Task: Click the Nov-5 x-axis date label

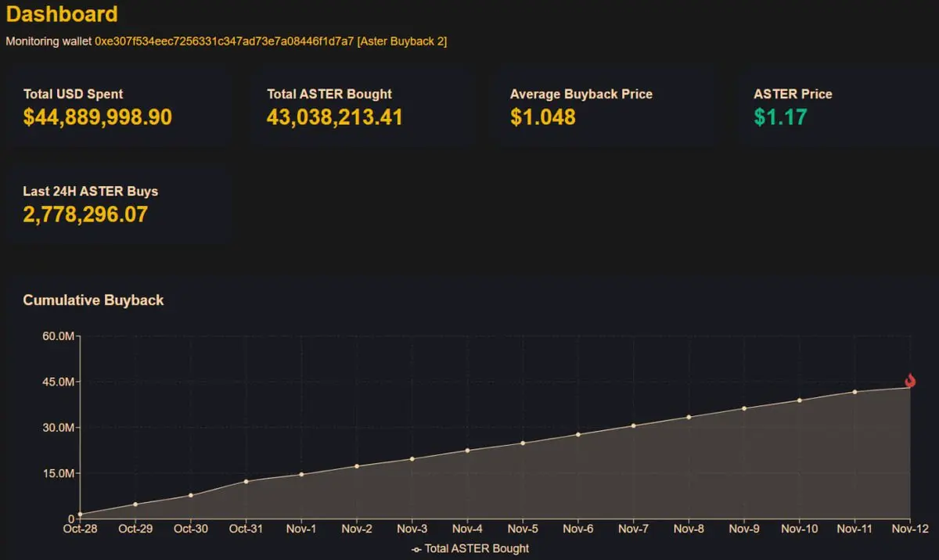Action: click(x=523, y=529)
